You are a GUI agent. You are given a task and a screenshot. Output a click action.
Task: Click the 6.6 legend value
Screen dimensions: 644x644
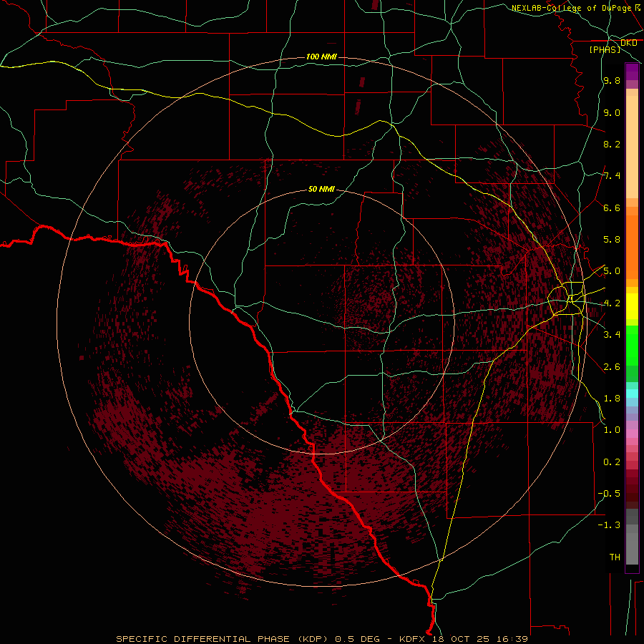(x=612, y=208)
